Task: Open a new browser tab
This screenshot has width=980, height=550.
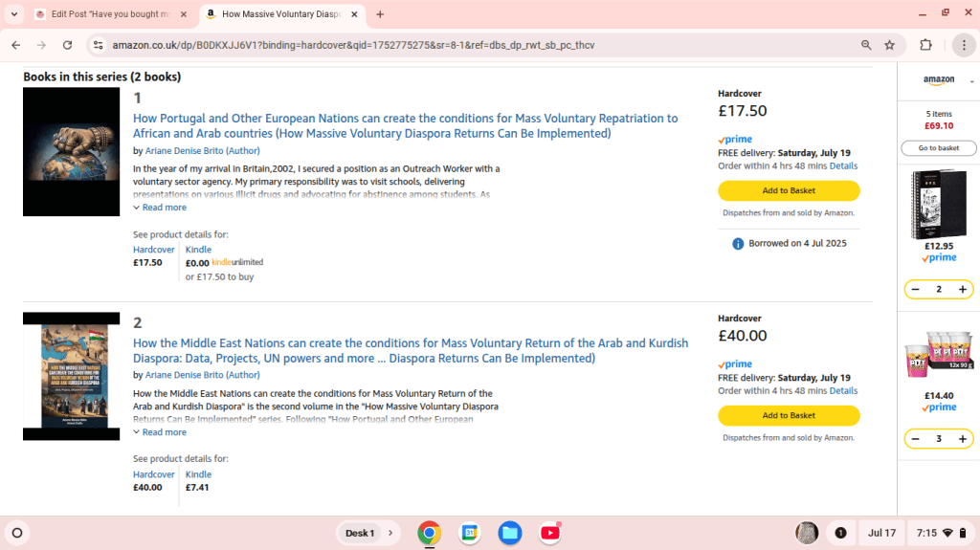Action: click(x=380, y=14)
